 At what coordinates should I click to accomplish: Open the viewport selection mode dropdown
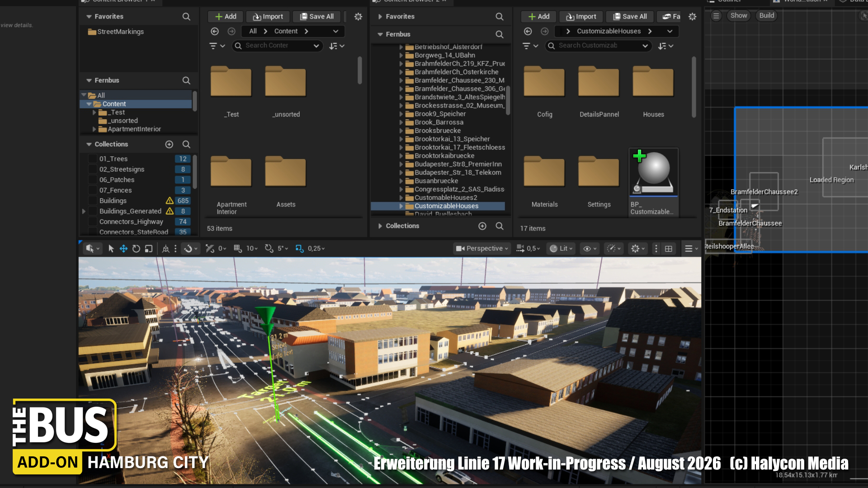92,249
